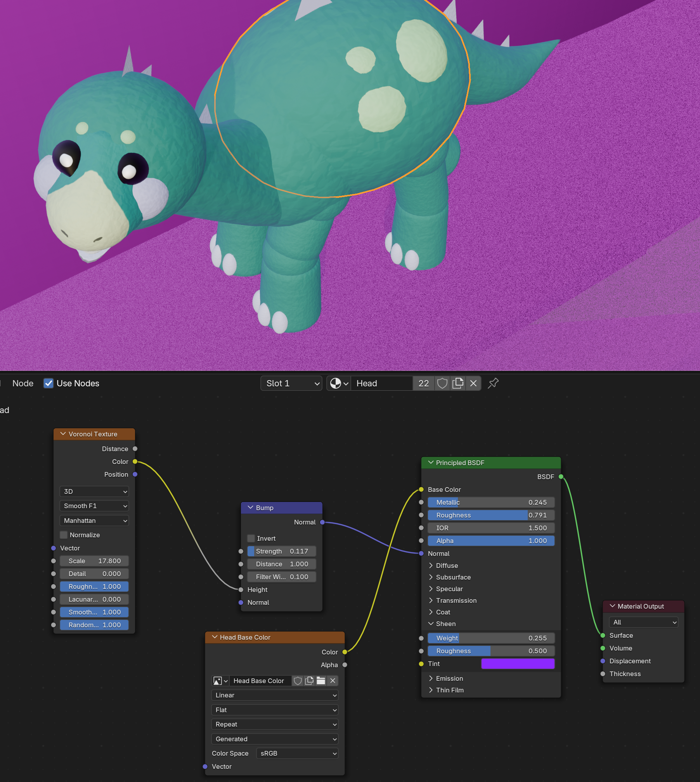Open the browse material icon dropdown
This screenshot has width=700, height=782.
click(x=338, y=383)
